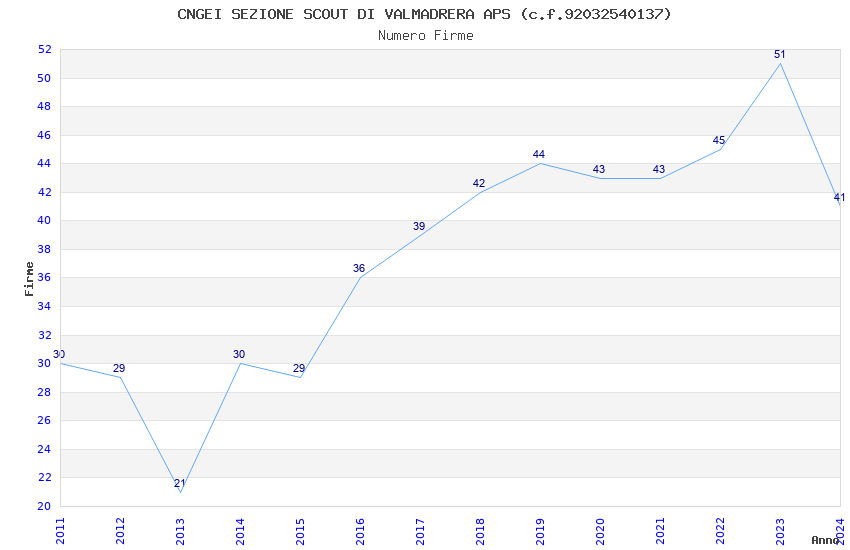Click y-axis tick value 34
Viewport: 850px width, 550px height.
point(44,306)
